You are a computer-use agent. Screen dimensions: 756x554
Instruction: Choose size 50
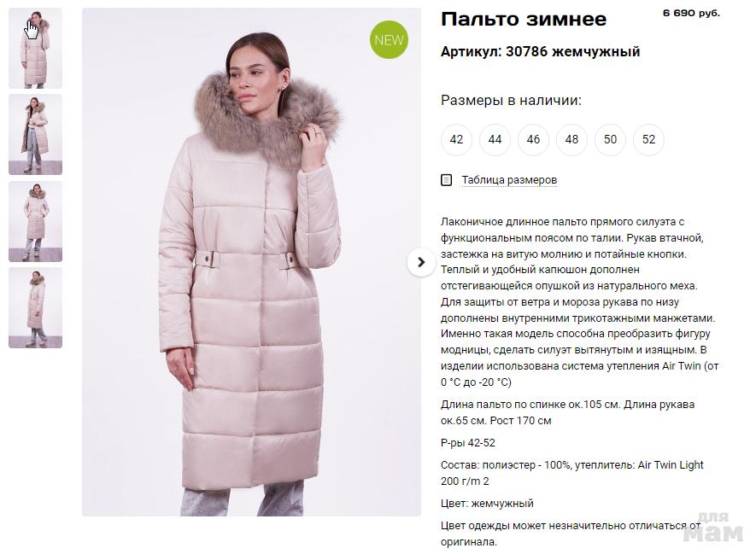pyautogui.click(x=611, y=140)
